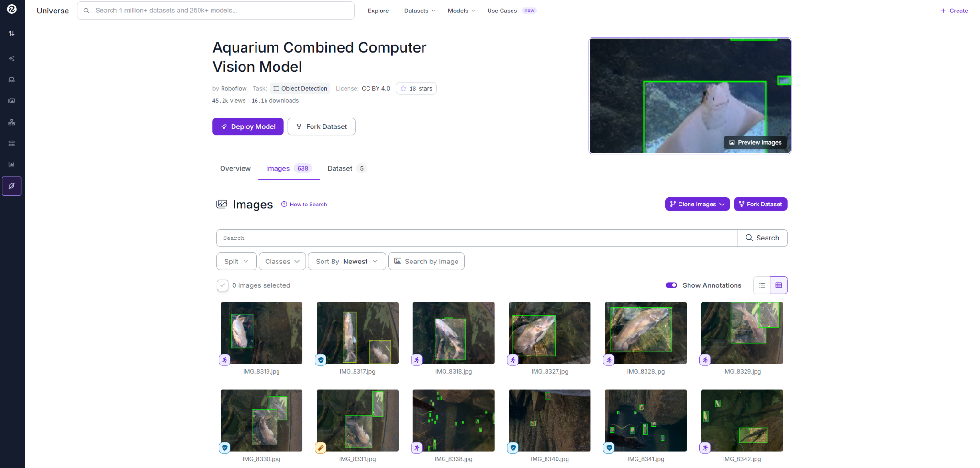Open the IMG_8319.jpg thumbnail
Viewport: 980px width, 468px height.
(261, 333)
